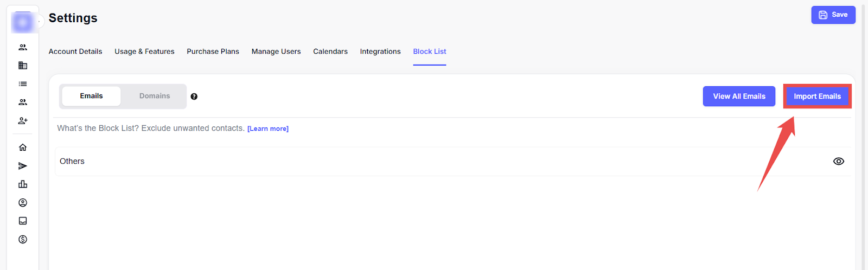Click the add-person icon in sidebar
Viewport: 868px width, 270px height.
(23, 121)
